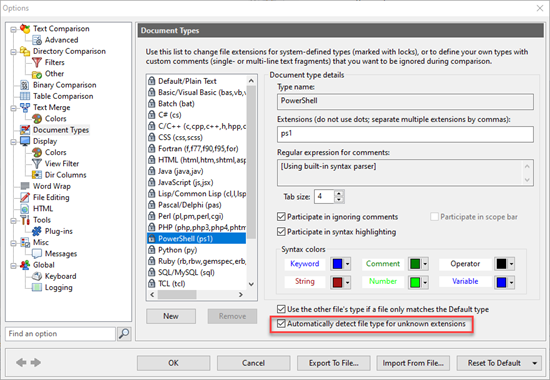Collapse the Text Comparison tree node

[13, 29]
